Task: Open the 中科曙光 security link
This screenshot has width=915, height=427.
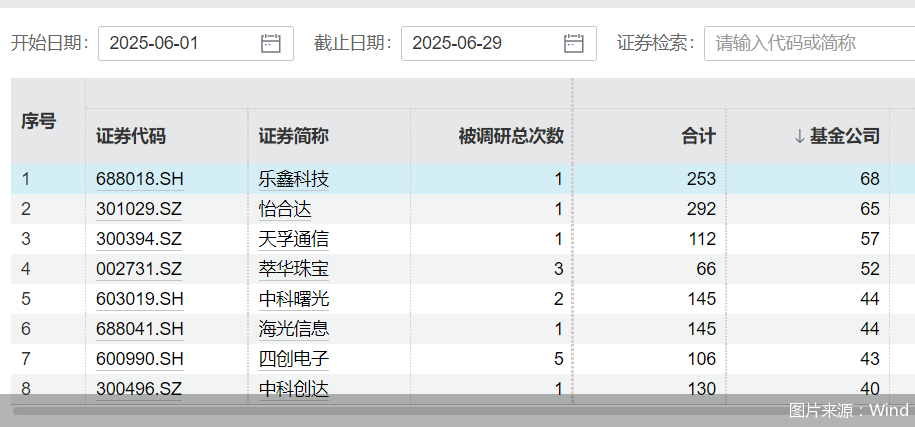Action: [294, 299]
